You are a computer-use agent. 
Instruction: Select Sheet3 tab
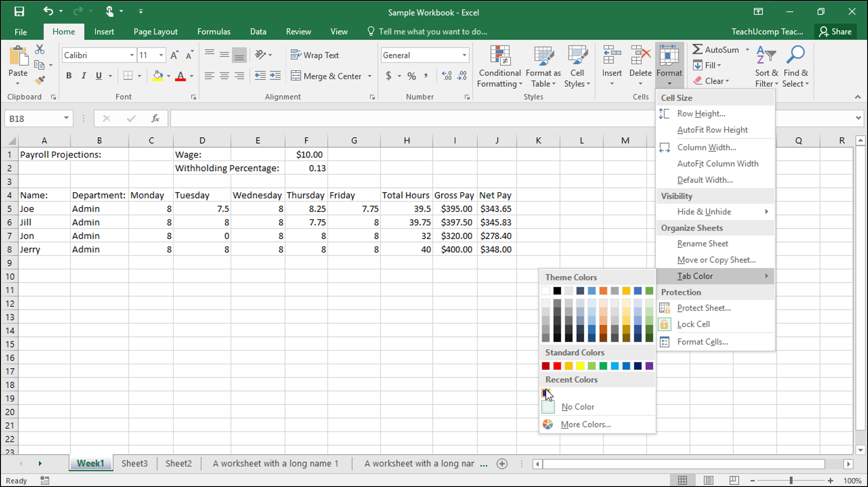133,463
